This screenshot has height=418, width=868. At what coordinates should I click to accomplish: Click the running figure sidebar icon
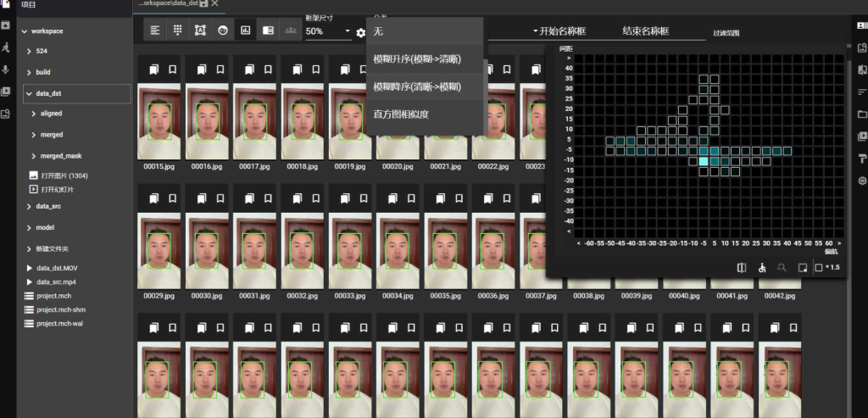tap(6, 47)
